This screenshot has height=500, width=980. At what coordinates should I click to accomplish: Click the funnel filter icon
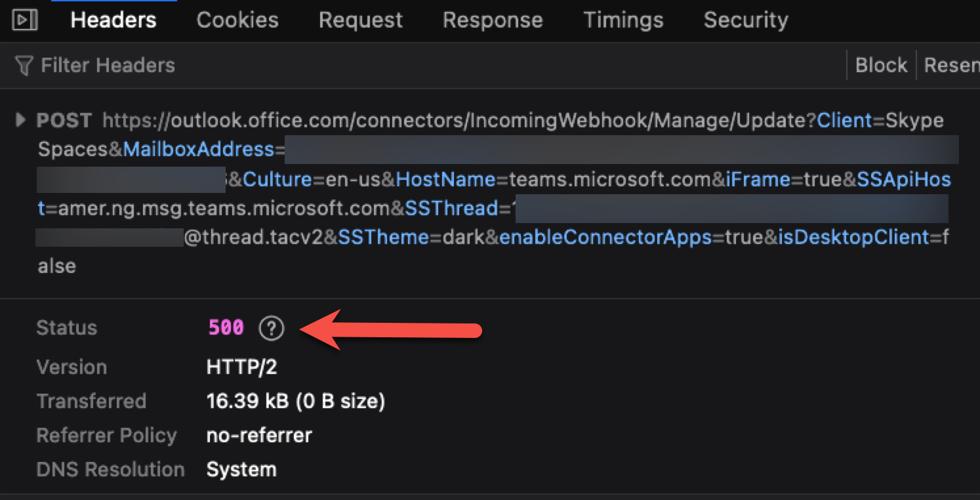pyautogui.click(x=24, y=66)
